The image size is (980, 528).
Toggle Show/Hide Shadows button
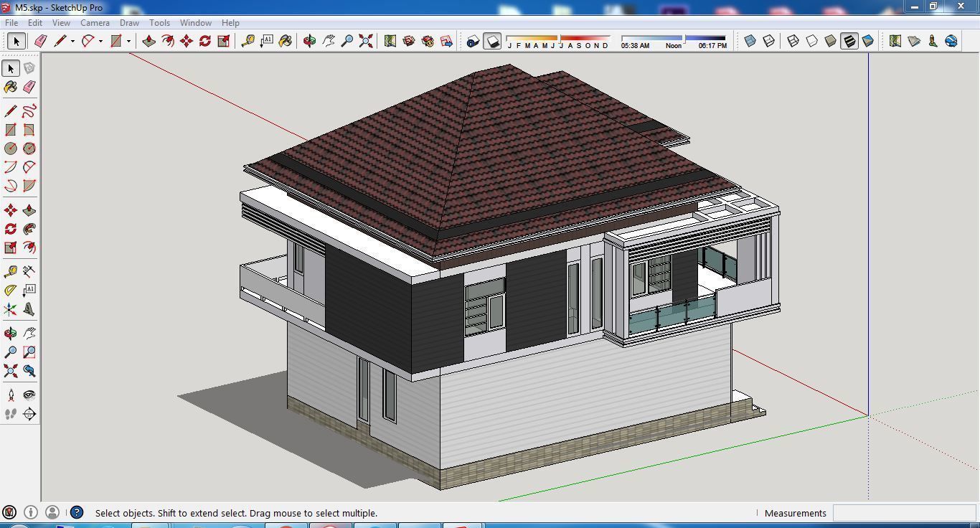(492, 41)
